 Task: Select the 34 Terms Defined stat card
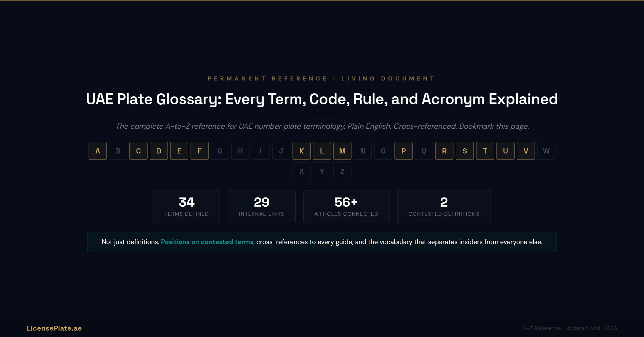click(x=186, y=206)
